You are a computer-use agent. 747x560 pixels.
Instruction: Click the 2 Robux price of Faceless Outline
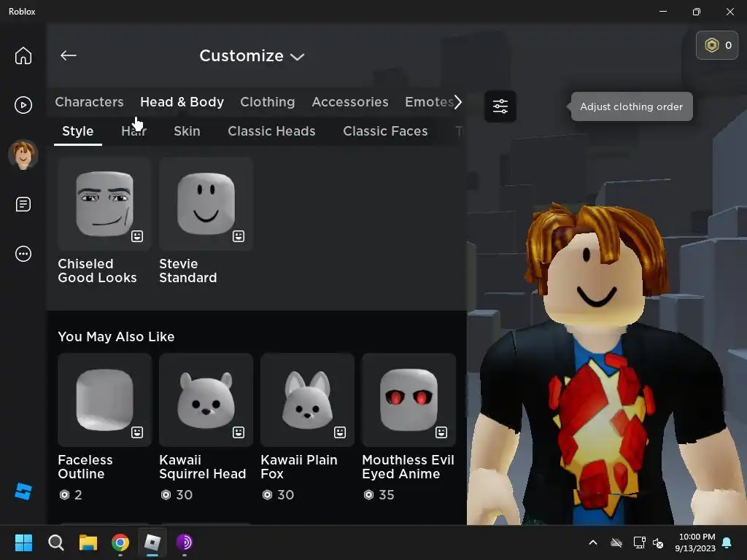coord(70,495)
